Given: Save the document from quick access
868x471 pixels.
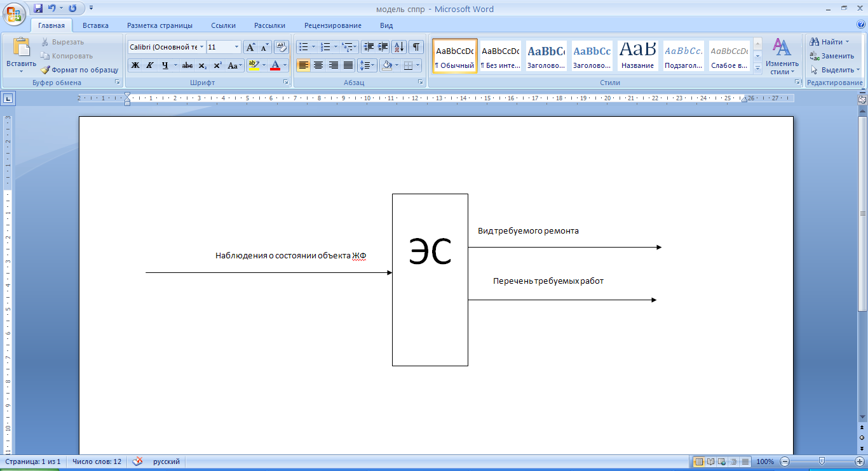Looking at the screenshot, I should point(38,8).
